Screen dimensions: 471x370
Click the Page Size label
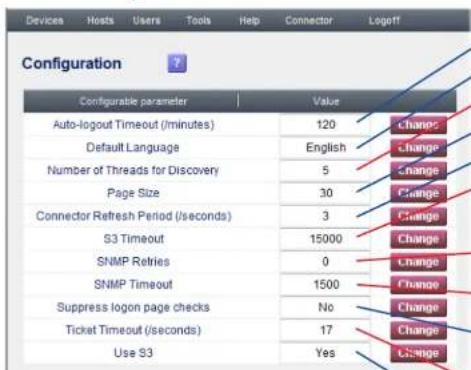(133, 193)
